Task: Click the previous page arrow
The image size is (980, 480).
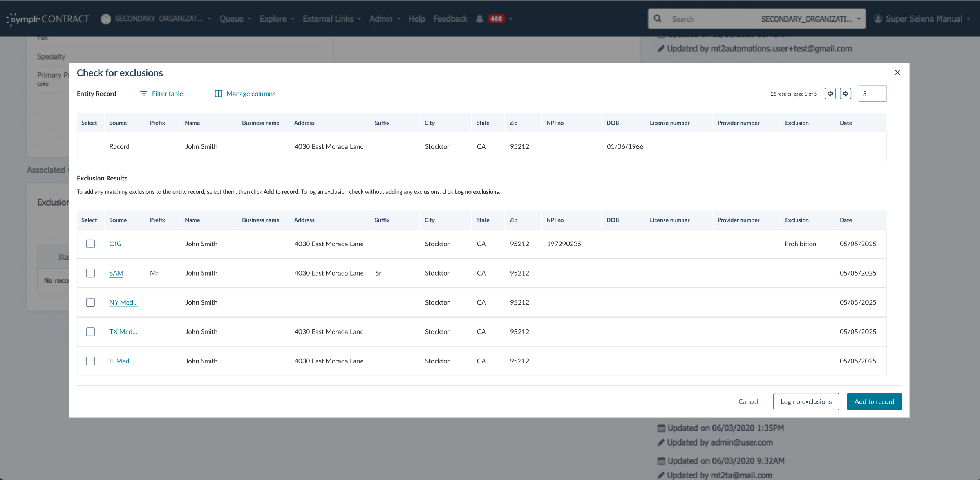Action: (x=830, y=94)
